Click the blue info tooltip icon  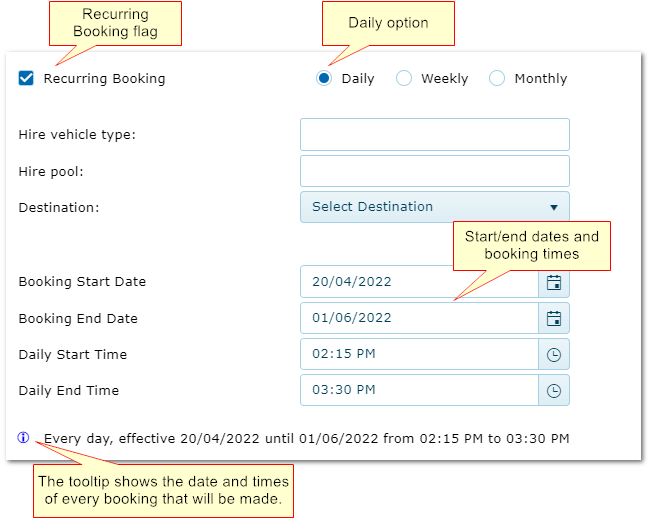24,438
